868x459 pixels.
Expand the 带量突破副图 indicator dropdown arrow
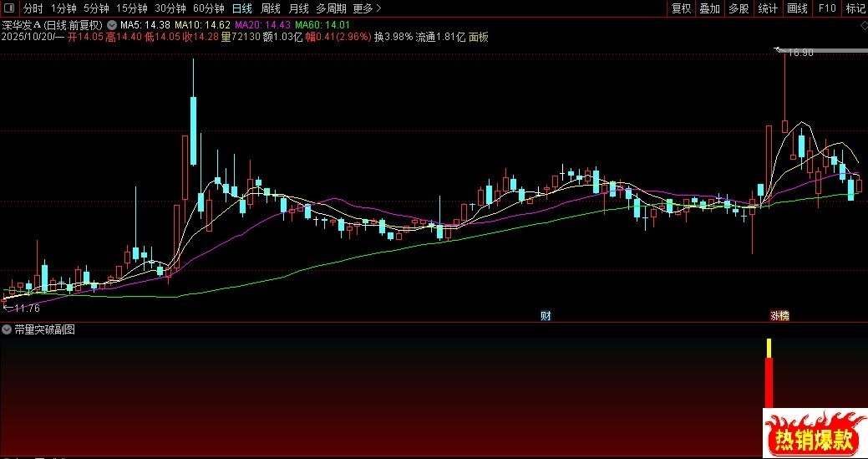(x=7, y=330)
